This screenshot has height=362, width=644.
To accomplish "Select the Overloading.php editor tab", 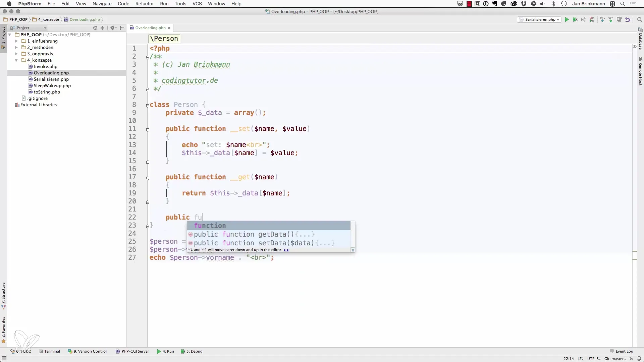I will pyautogui.click(x=150, y=28).
